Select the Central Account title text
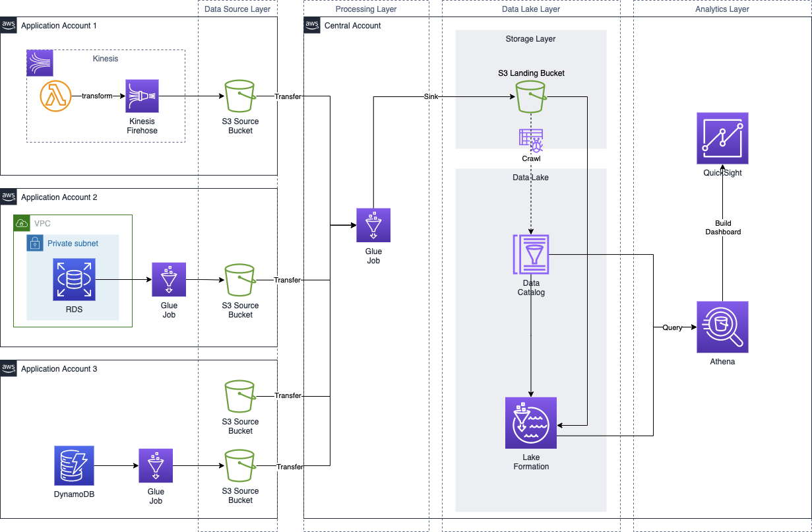 click(353, 26)
